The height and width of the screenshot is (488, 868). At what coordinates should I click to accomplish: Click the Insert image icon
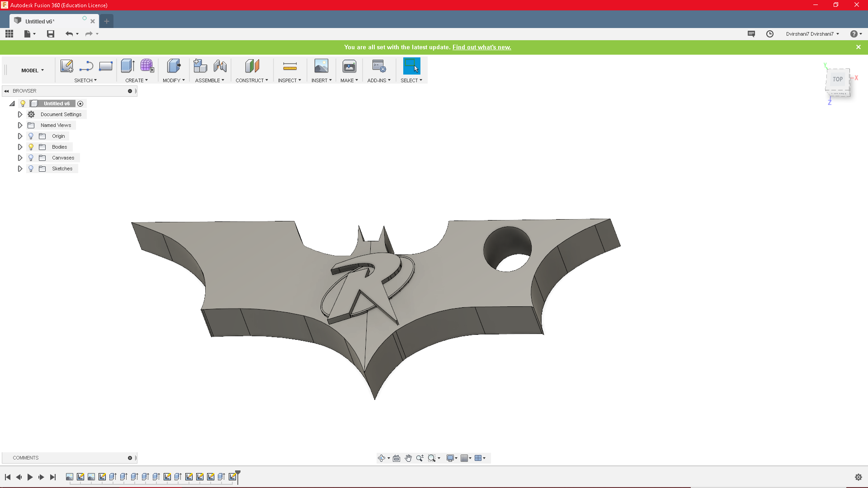pyautogui.click(x=321, y=66)
